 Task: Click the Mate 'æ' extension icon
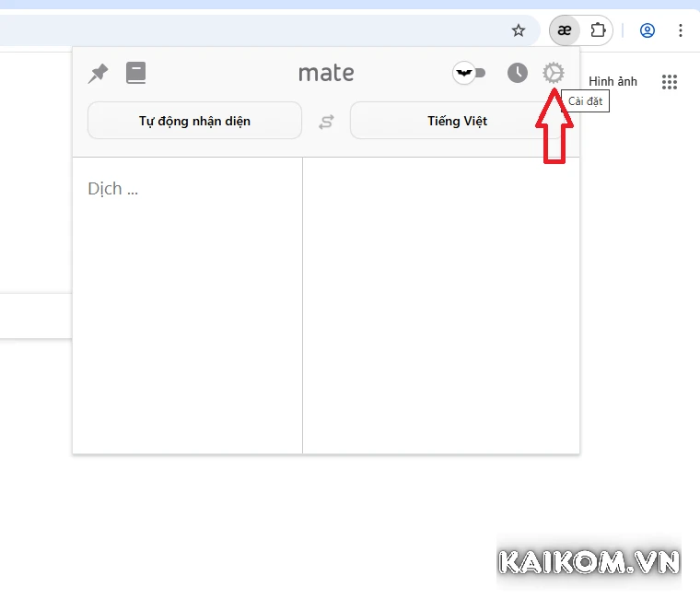point(565,30)
